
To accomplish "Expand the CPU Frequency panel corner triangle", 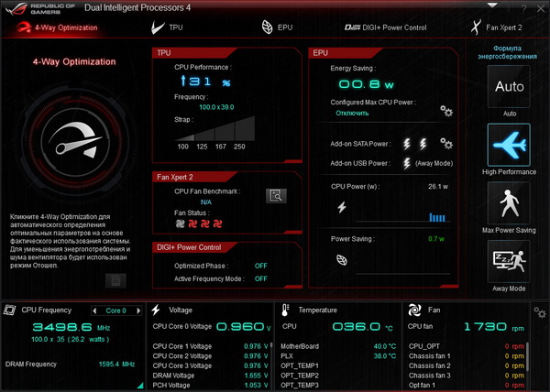I will click(140, 386).
